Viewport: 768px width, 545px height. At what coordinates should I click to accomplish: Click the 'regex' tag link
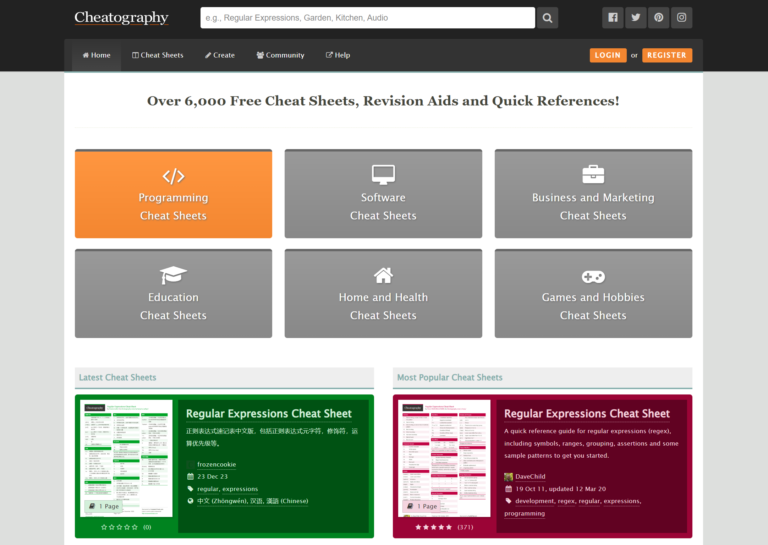coord(566,501)
